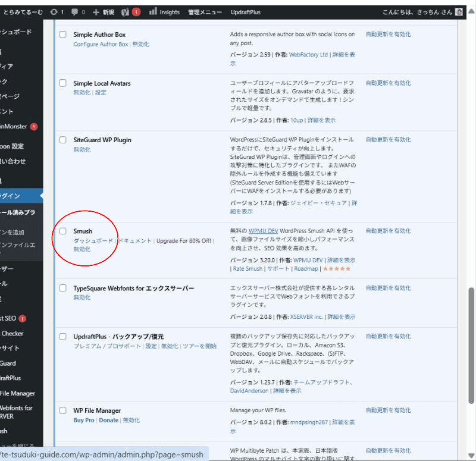Deactivate Simple Local Avatars via 無効化
This screenshot has height=461, width=476.
pyautogui.click(x=82, y=93)
